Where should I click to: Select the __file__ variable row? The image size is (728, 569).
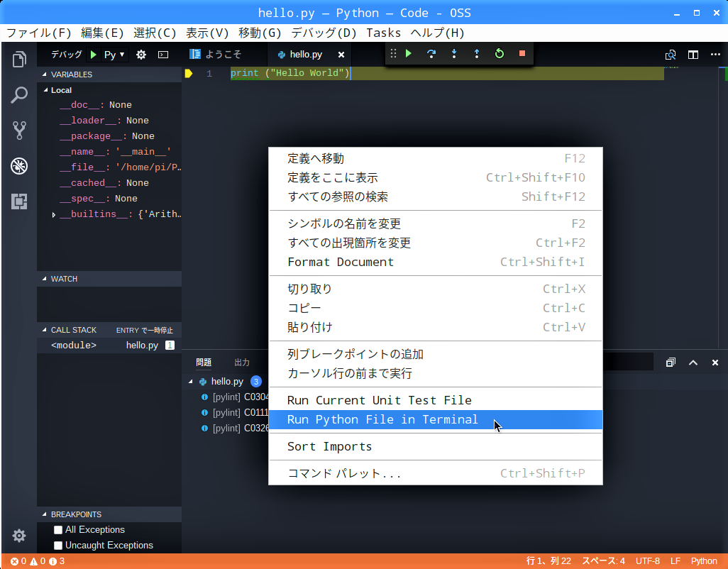click(x=109, y=167)
